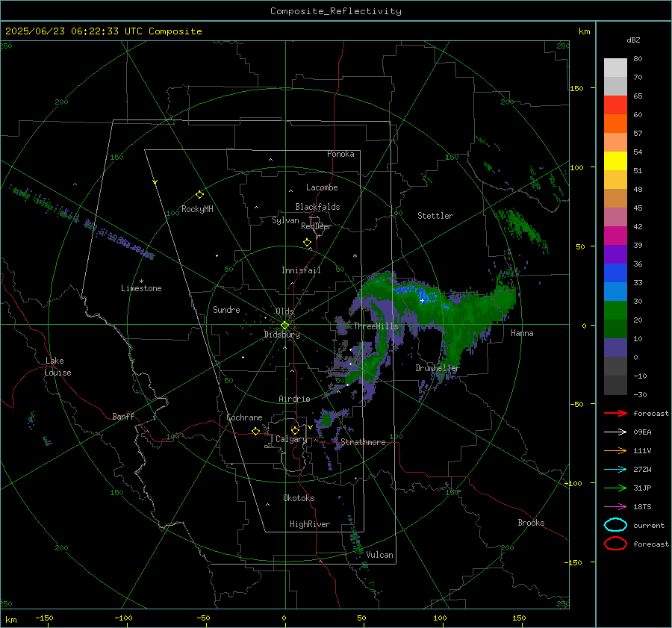
Task: Click the RedDeer city label
Action: 317,226
